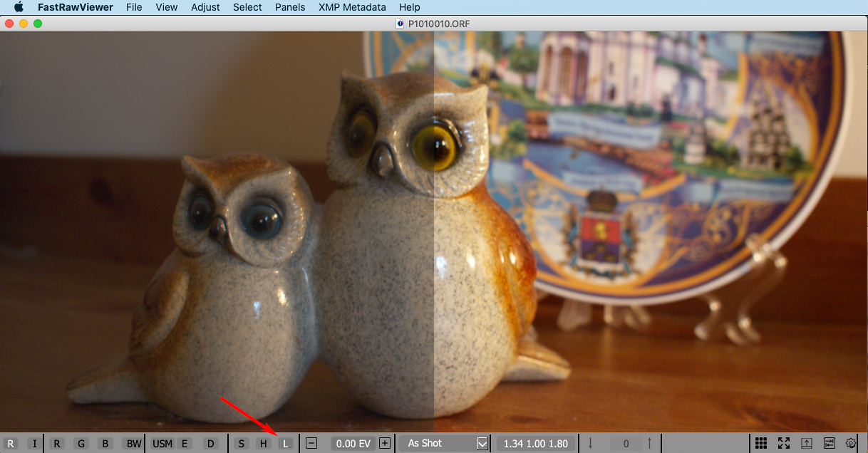Screen dimensions: 868x453
Task: Toggle the H highlight inspection button
Action: pyautogui.click(x=264, y=444)
